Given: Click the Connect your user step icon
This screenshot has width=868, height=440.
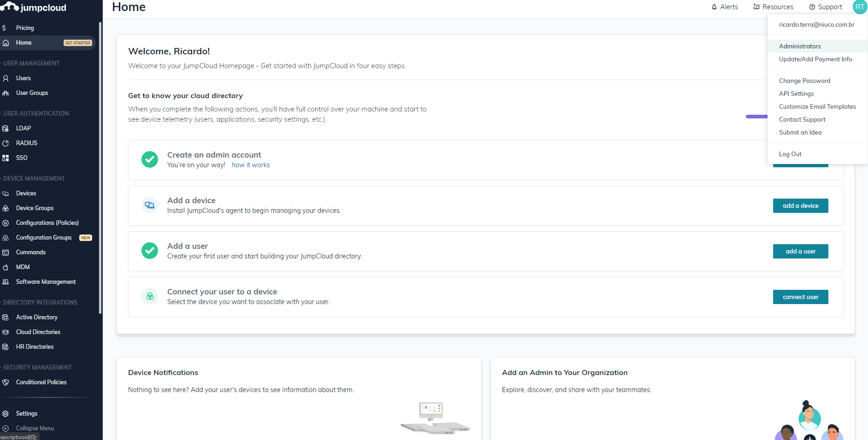Looking at the screenshot, I should [x=150, y=296].
